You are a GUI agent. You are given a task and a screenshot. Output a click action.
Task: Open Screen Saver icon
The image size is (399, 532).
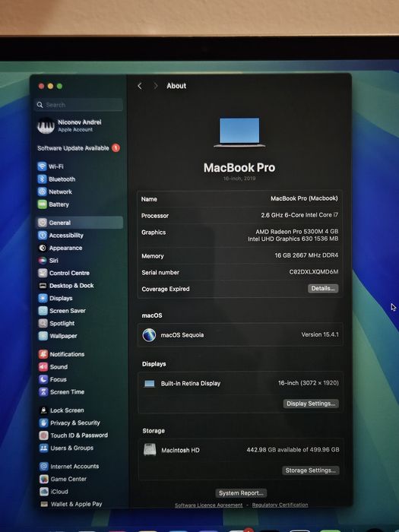point(43,310)
